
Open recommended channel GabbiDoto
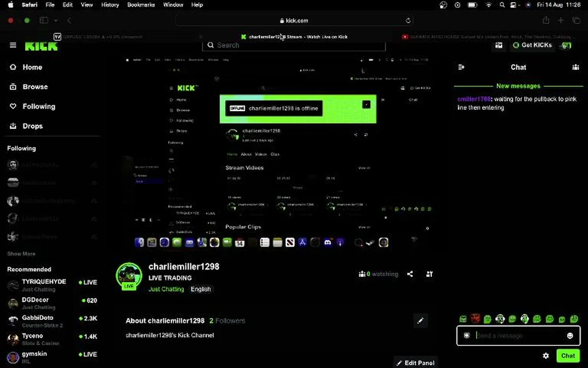click(x=52, y=321)
